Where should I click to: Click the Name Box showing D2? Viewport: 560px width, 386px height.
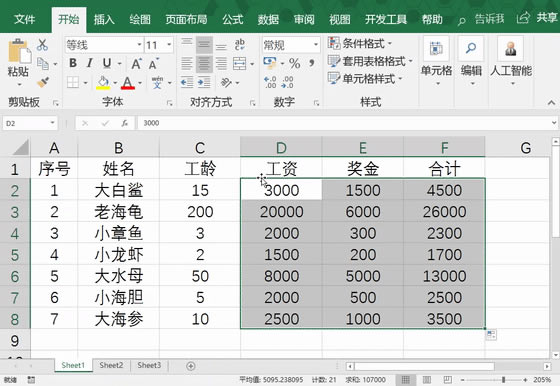coord(30,123)
